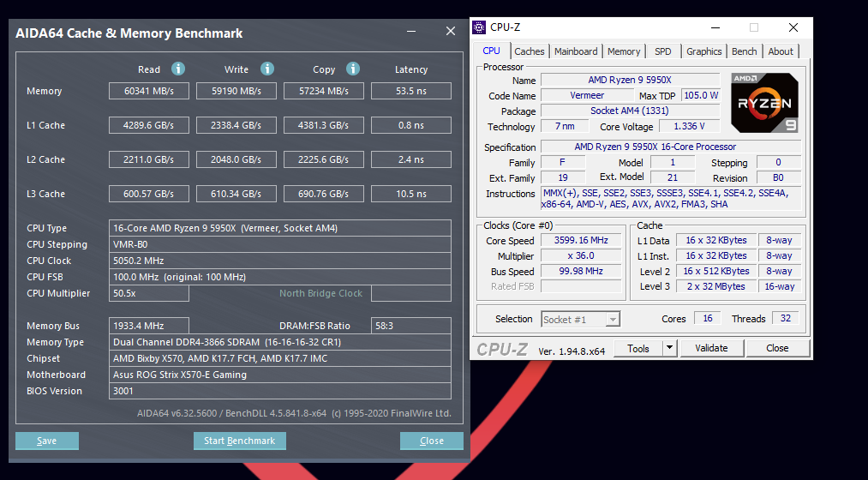
Task: Close the CPU-Z window with the X
Action: point(793,27)
